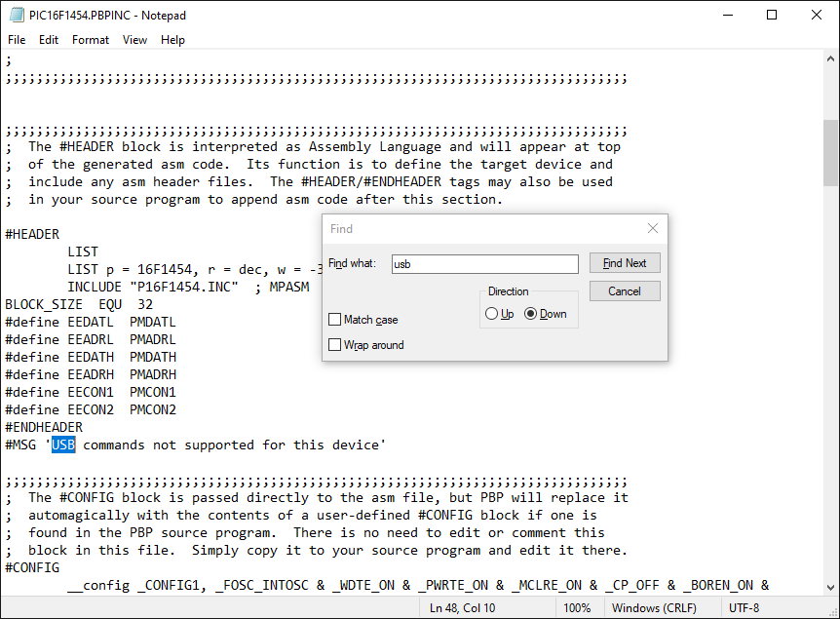
Task: Enable the Wrap around checkbox
Action: point(335,345)
